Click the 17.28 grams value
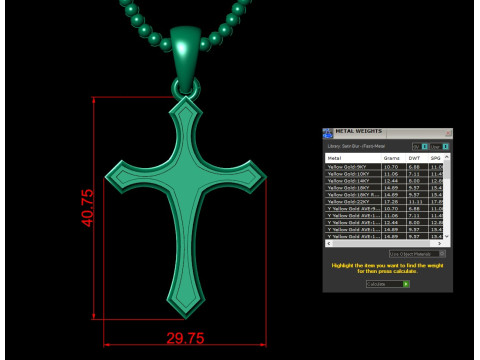Screen dimensions: 480x360 pyautogui.click(x=391, y=202)
